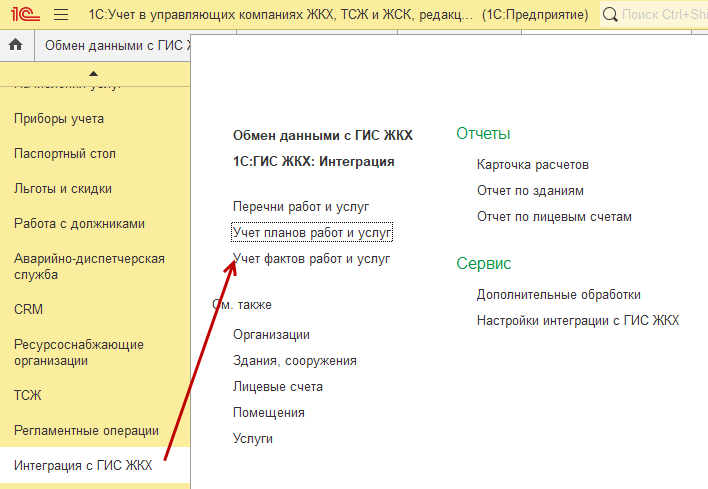
Task: Open Обмен данными с ГИС ЖКХ command
Action: pyautogui.click(x=323, y=135)
